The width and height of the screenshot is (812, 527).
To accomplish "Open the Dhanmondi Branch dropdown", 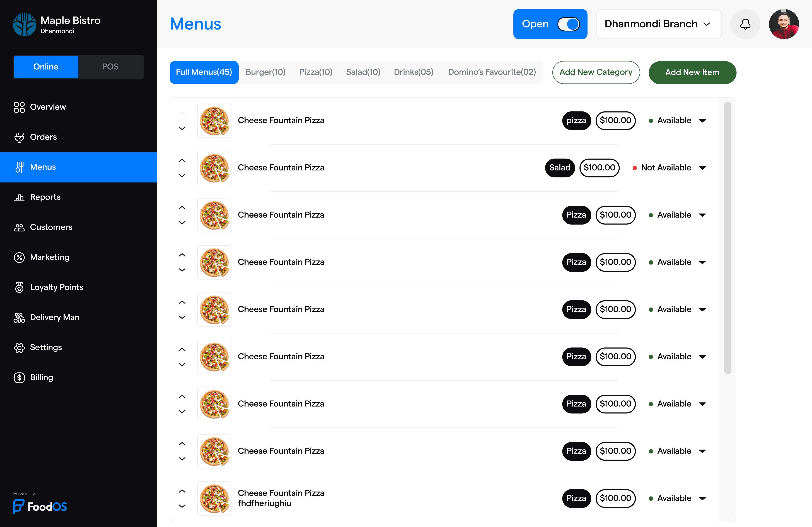I will click(x=658, y=24).
